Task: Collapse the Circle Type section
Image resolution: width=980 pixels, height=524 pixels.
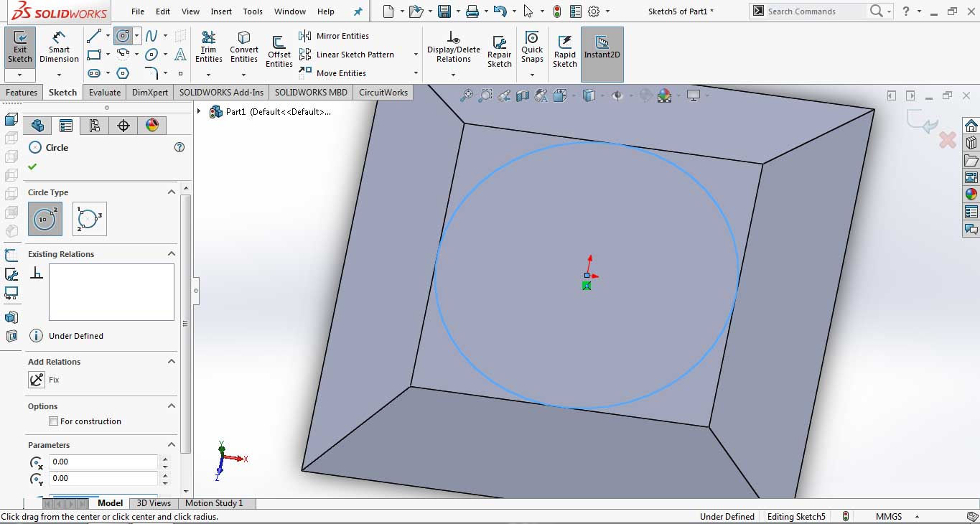Action: (172, 192)
